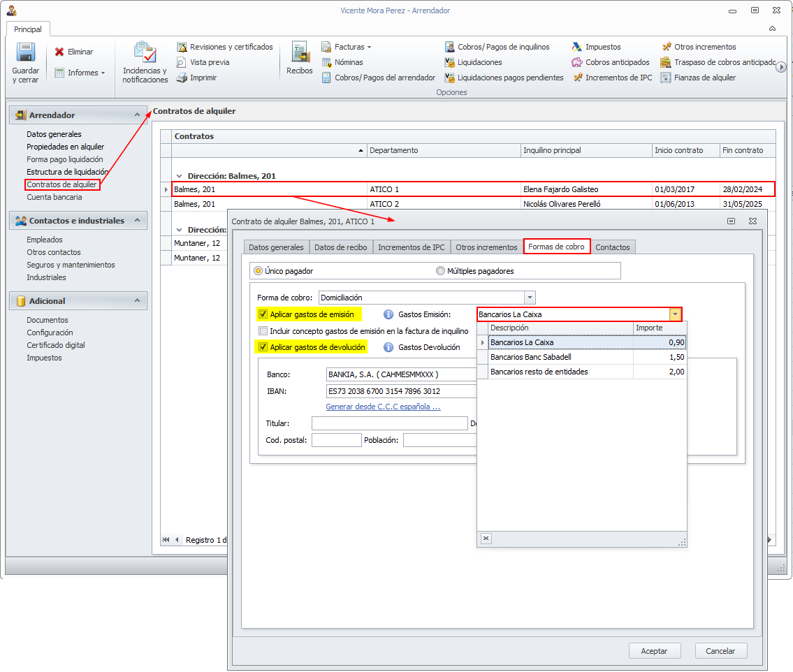The image size is (793, 672).
Task: Open Liquidaciones option
Action: click(x=474, y=62)
